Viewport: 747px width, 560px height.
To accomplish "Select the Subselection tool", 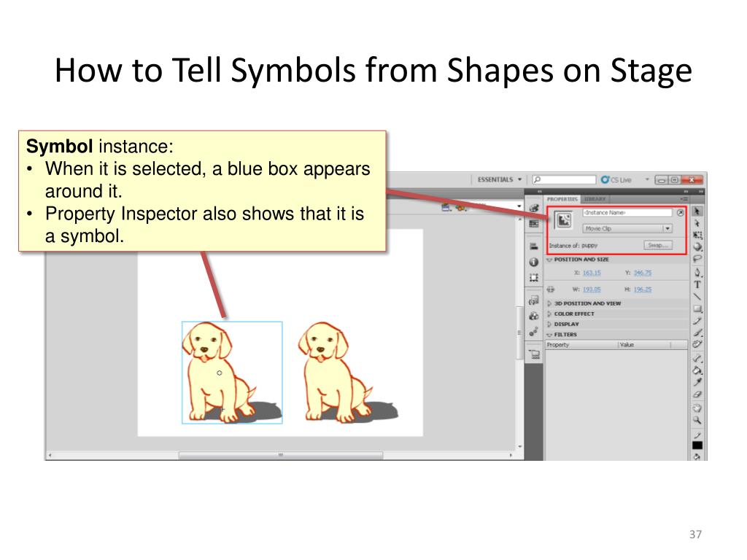I will [x=697, y=223].
